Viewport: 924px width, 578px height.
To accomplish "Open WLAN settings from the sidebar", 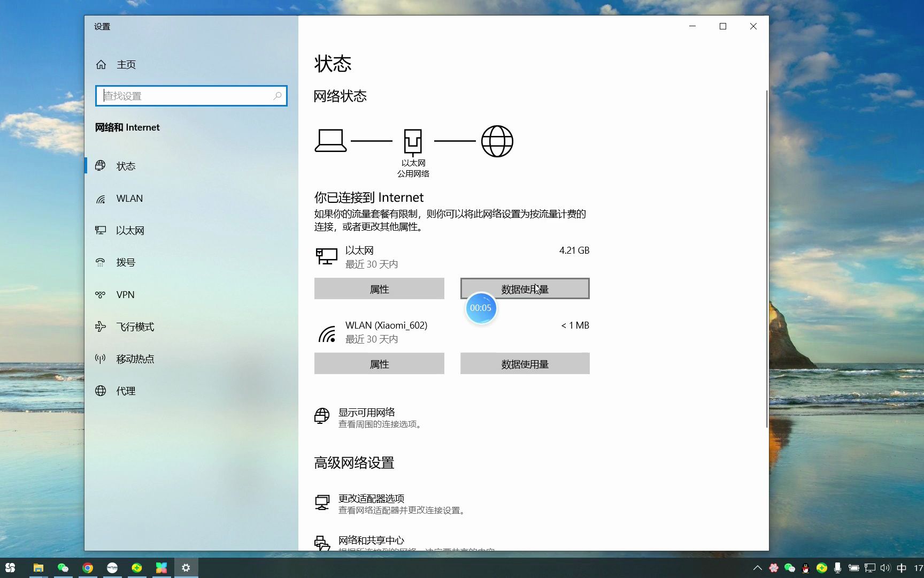I will [129, 198].
